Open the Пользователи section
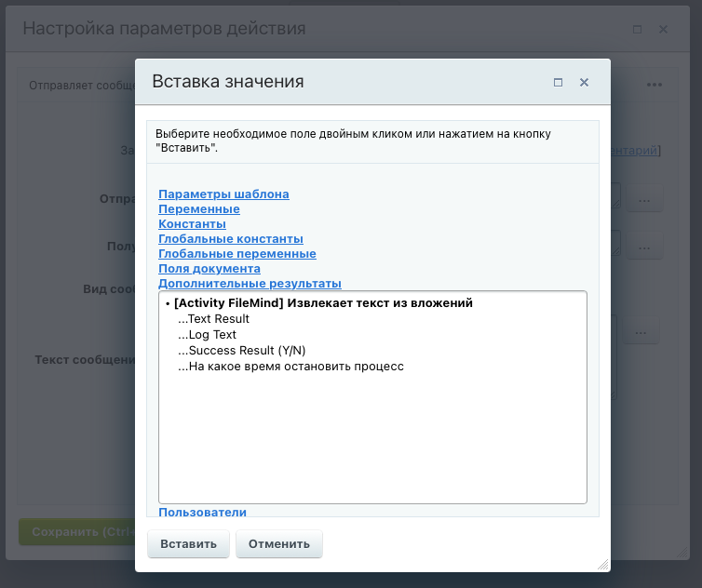The image size is (702, 588). (202, 512)
